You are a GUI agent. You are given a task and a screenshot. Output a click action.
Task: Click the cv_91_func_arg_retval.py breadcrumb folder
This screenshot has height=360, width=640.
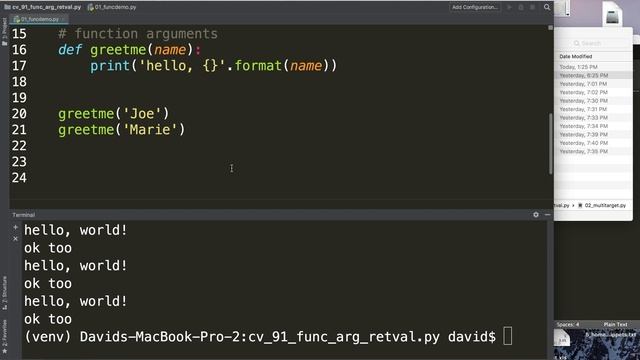[42, 7]
